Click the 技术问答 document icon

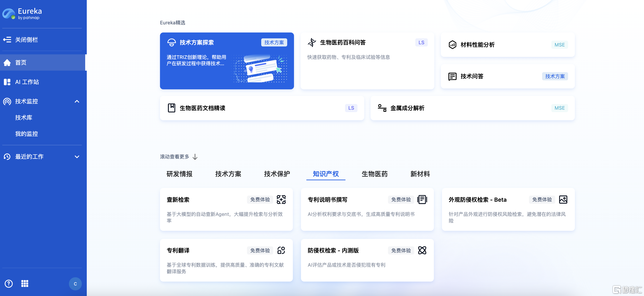click(x=453, y=76)
